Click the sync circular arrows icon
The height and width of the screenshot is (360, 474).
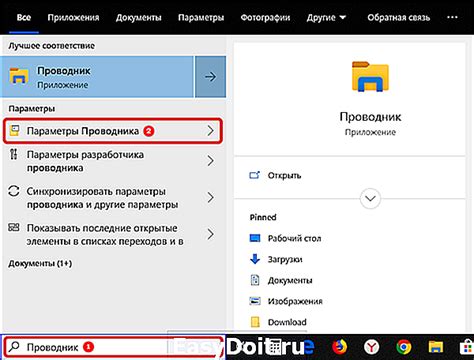pos(14,191)
